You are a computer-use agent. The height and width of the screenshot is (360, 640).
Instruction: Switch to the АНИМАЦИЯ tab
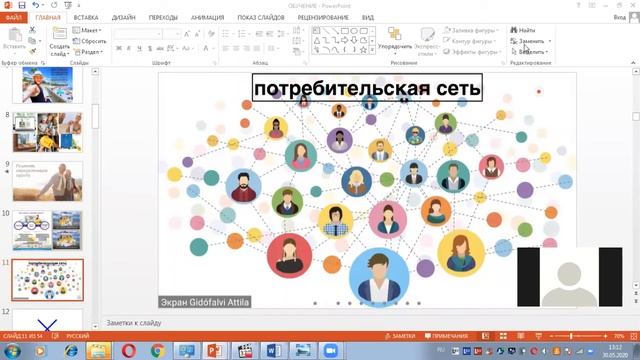pyautogui.click(x=207, y=18)
